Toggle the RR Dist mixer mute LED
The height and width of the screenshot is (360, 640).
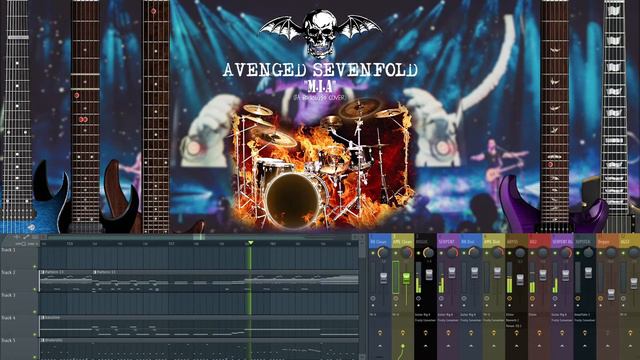(464, 253)
